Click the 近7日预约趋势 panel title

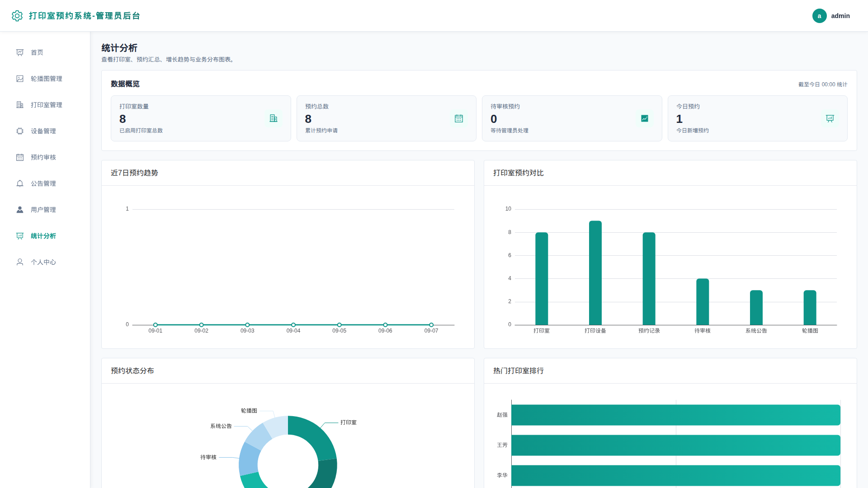[x=134, y=173]
